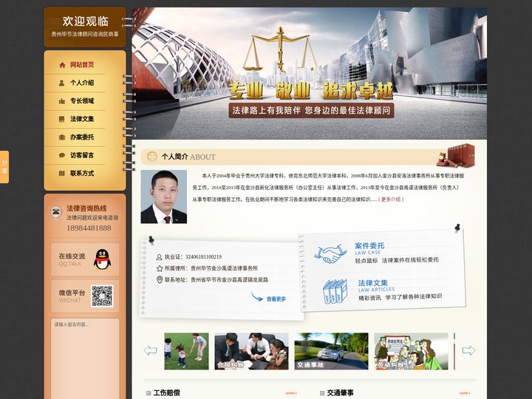Open the 分享 share tab on left edge
Image resolution: width=532 pixels, height=399 pixels.
(x=4, y=166)
